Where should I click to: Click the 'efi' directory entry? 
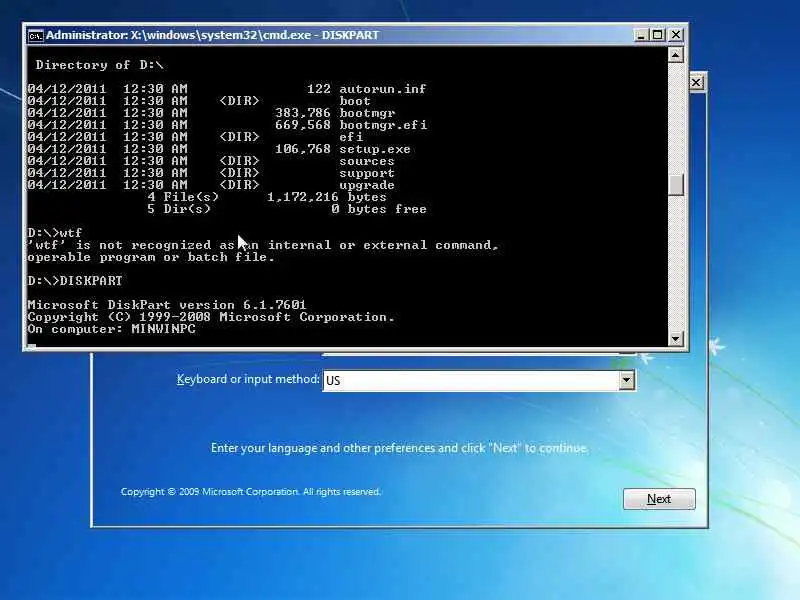pyautogui.click(x=351, y=137)
